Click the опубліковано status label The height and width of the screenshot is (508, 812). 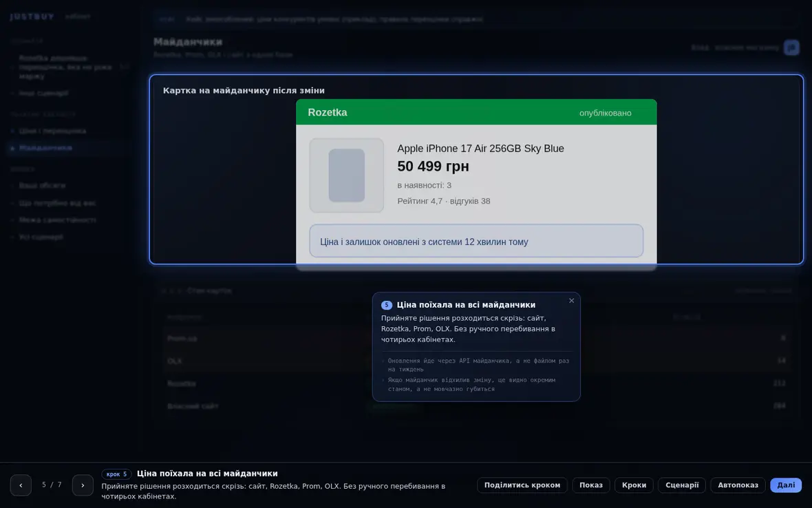coord(605,113)
